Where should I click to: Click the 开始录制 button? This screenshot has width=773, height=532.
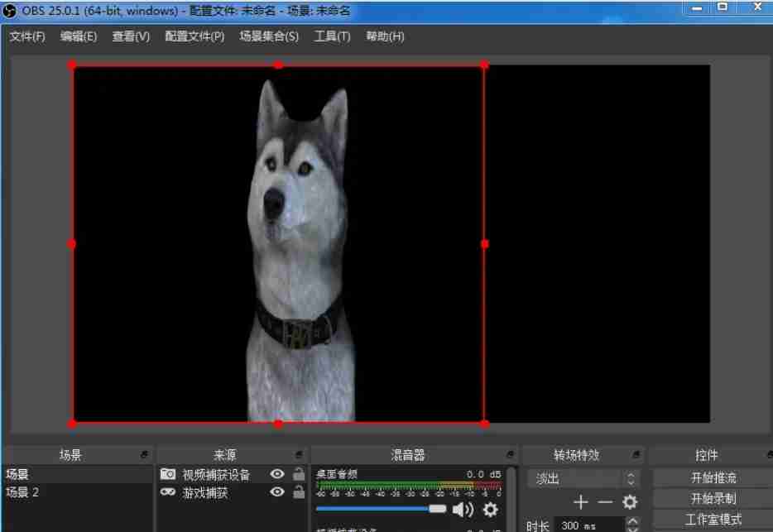tap(713, 499)
